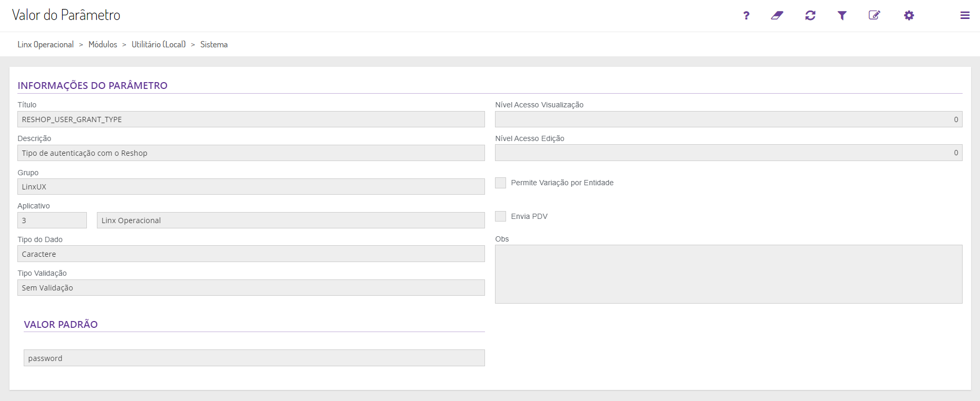Click the Grupo field showing LinxUX

coord(251,187)
